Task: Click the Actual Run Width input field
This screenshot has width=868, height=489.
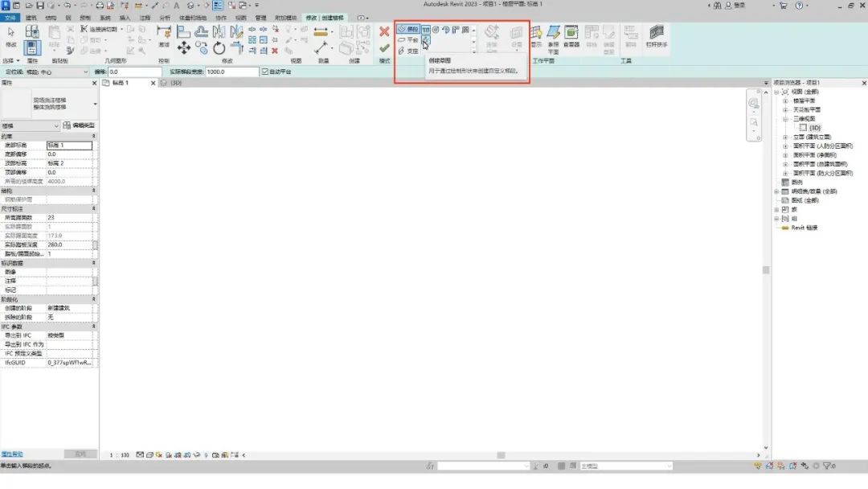Action: [x=232, y=72]
